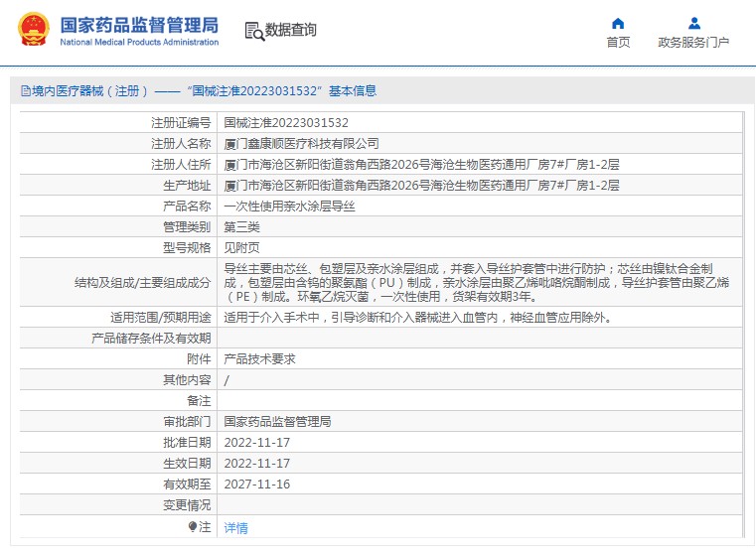Click the 产品名称 label
Image resolution: width=756 pixels, height=554 pixels.
tap(187, 207)
